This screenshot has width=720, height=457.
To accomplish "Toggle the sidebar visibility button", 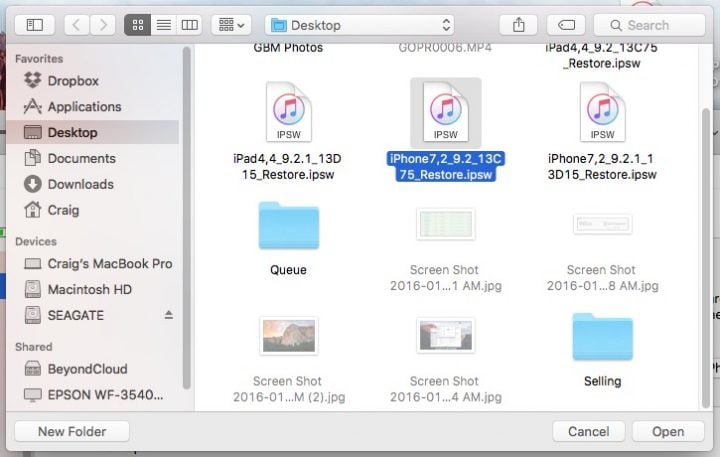I will (x=34, y=25).
